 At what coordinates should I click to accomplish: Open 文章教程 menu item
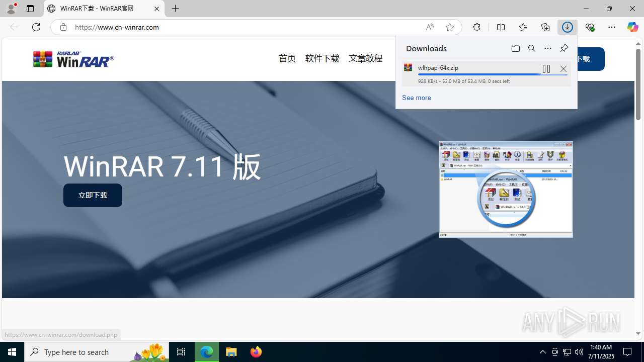pos(366,58)
